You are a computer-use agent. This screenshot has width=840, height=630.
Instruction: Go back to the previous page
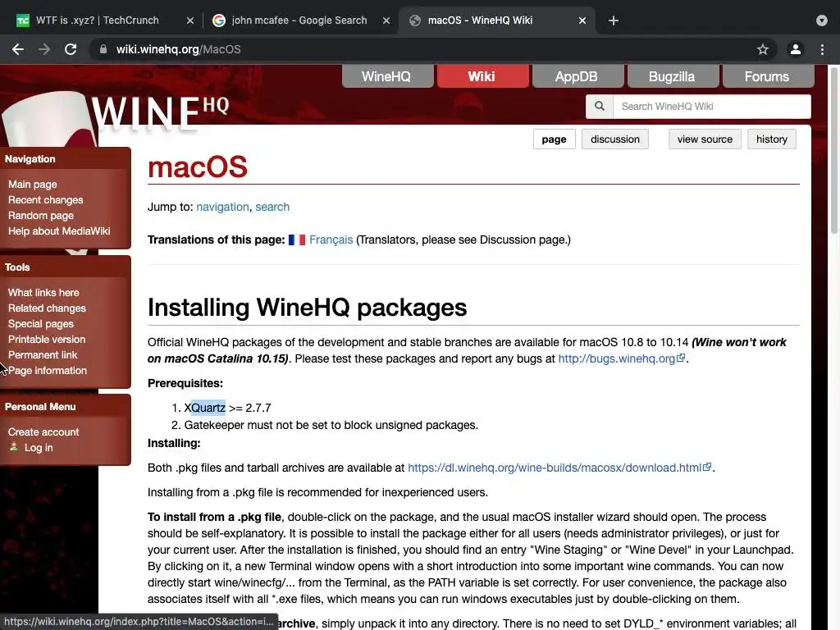tap(18, 49)
